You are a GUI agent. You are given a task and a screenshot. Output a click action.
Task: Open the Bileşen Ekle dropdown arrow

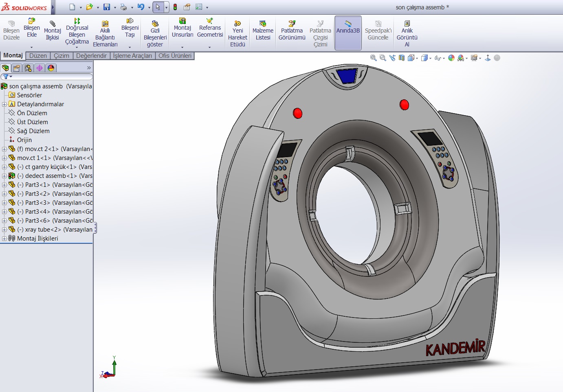pyautogui.click(x=32, y=47)
